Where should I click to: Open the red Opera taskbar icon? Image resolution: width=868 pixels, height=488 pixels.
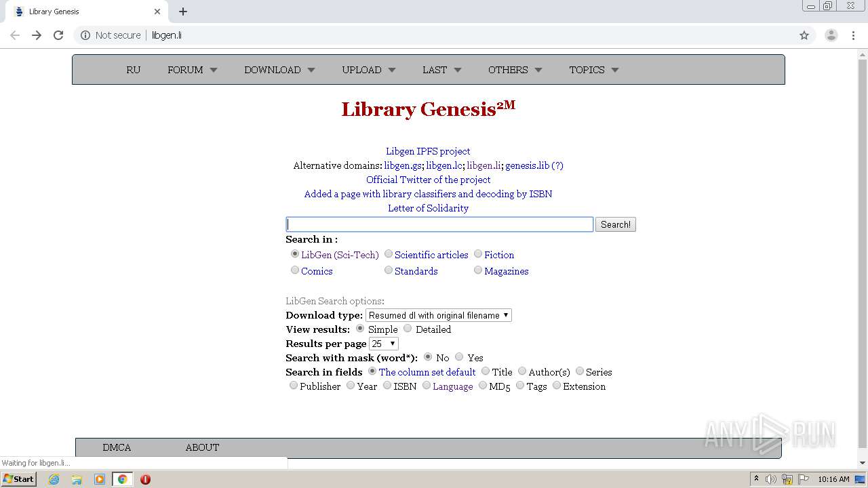click(x=145, y=479)
